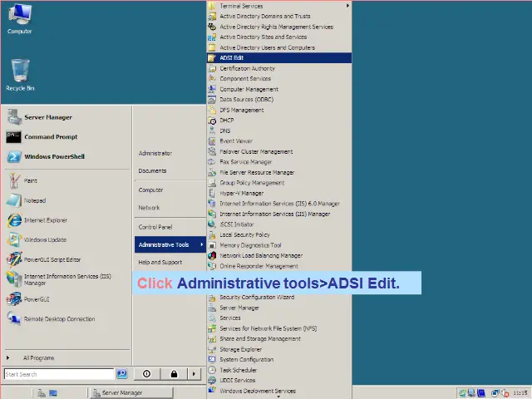The image size is (532, 399).
Task: Click the Windows Update icon
Action: coord(14,240)
